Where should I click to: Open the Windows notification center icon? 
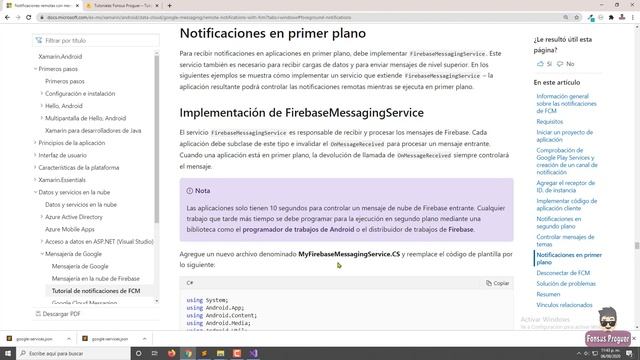point(629,353)
